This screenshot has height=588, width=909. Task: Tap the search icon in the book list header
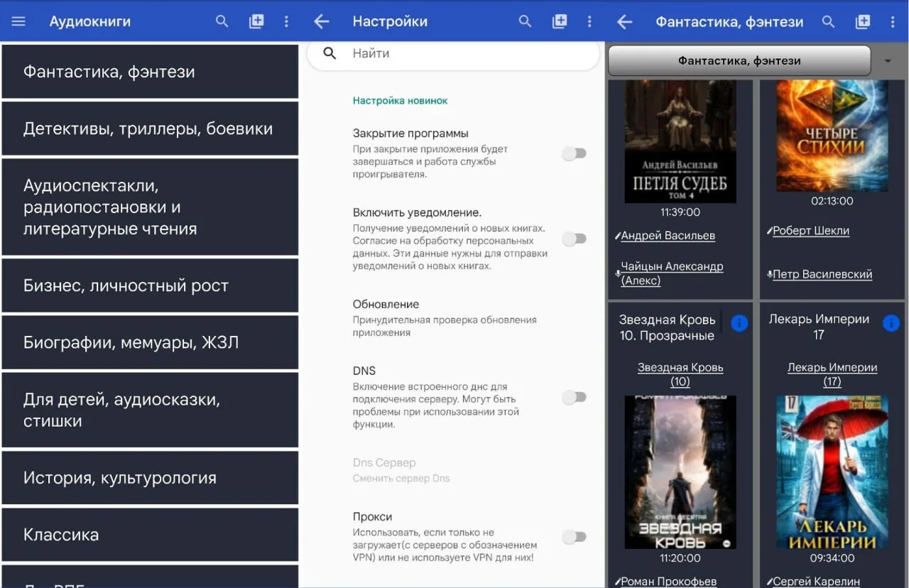tap(828, 21)
